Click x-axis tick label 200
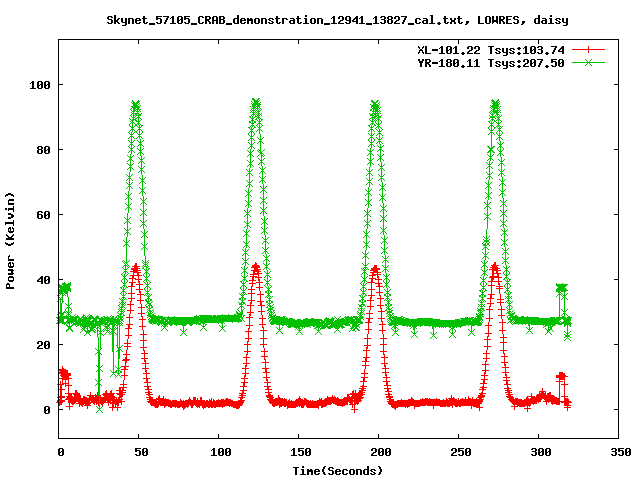The width and height of the screenshot is (640, 480). (381, 452)
